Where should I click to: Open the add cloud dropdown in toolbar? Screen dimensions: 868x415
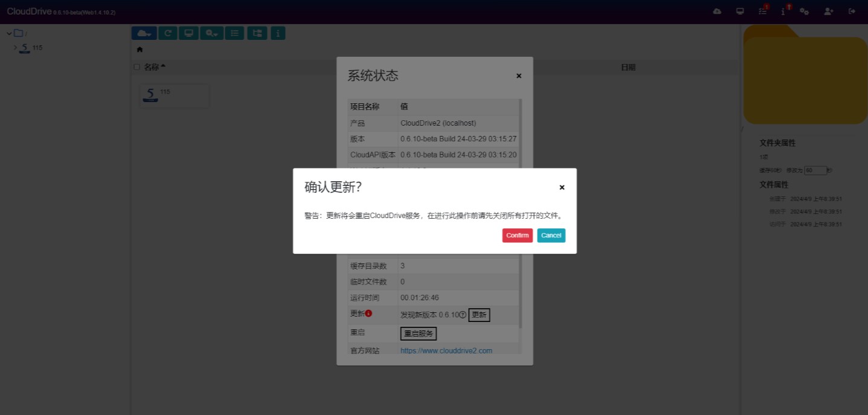144,33
